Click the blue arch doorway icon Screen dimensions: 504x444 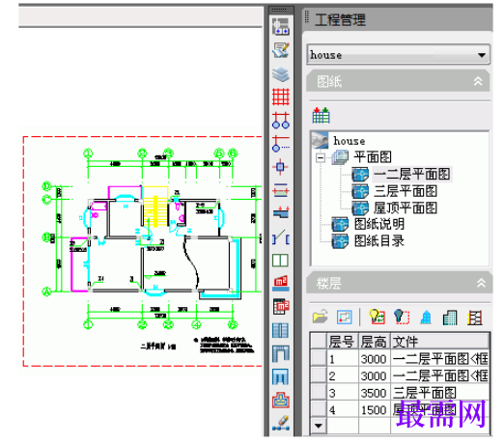[x=281, y=353]
